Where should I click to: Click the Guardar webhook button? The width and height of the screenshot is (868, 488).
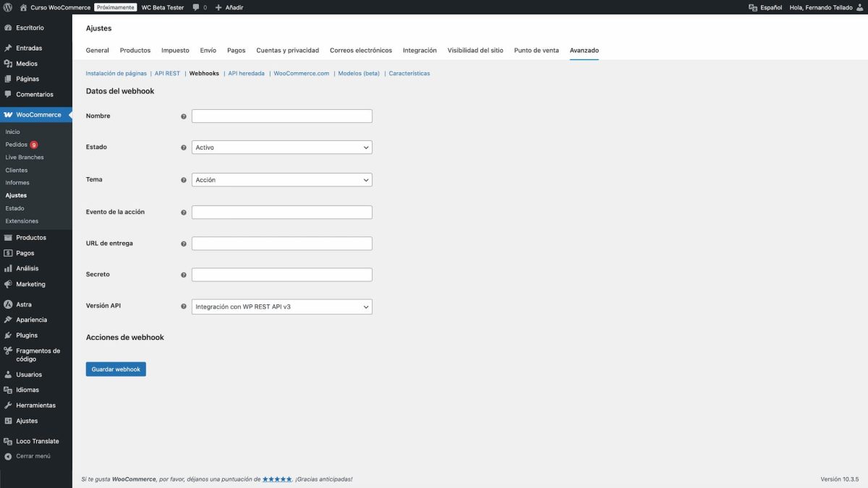coord(116,369)
